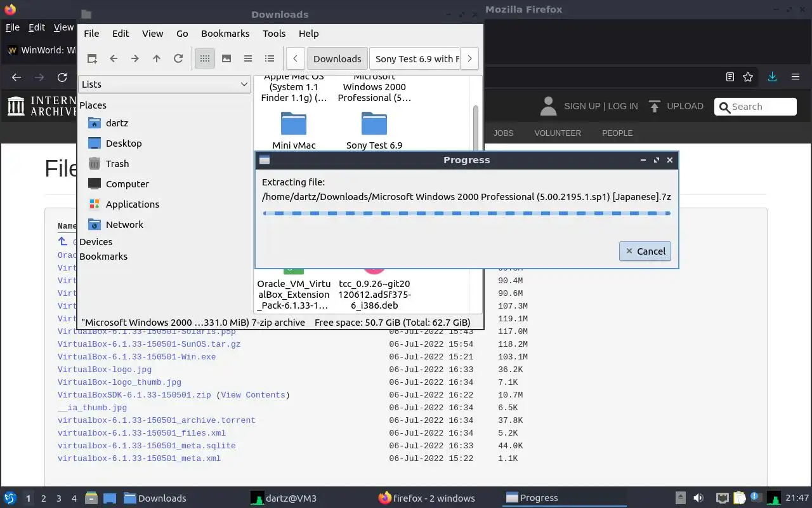Switch to detailed list view
This screenshot has width=812, height=508.
(270, 58)
